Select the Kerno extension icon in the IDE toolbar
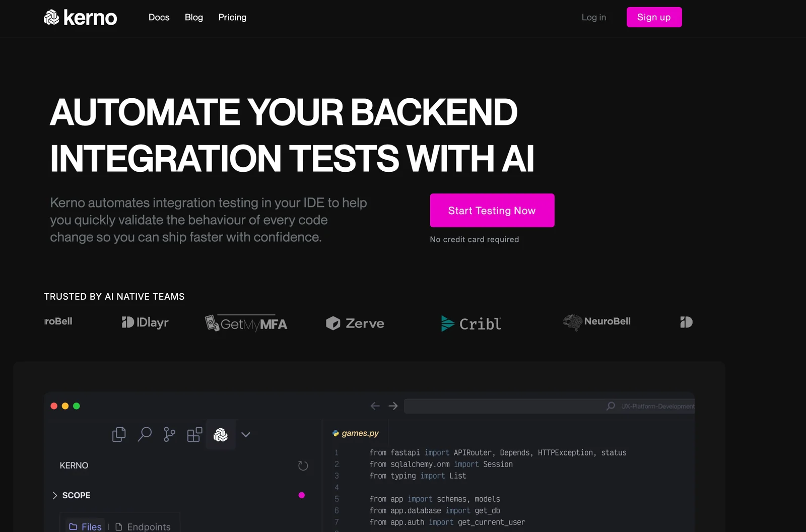This screenshot has width=806, height=532. 221,434
